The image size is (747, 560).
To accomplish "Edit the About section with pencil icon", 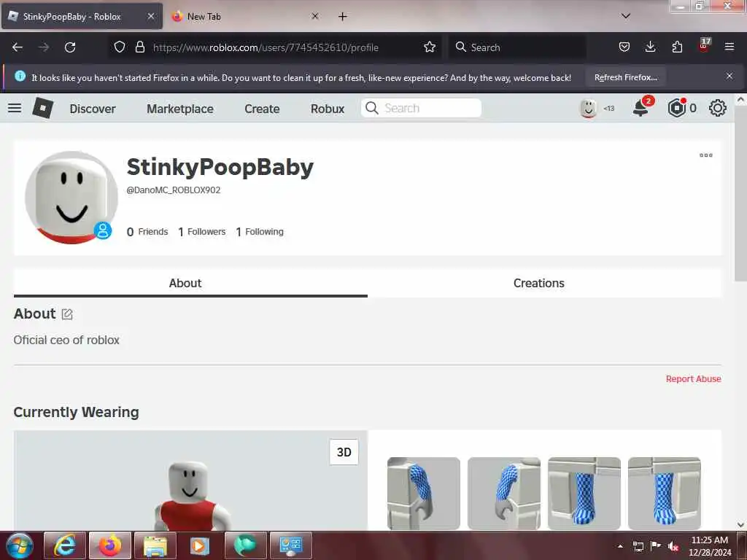I will pos(67,314).
